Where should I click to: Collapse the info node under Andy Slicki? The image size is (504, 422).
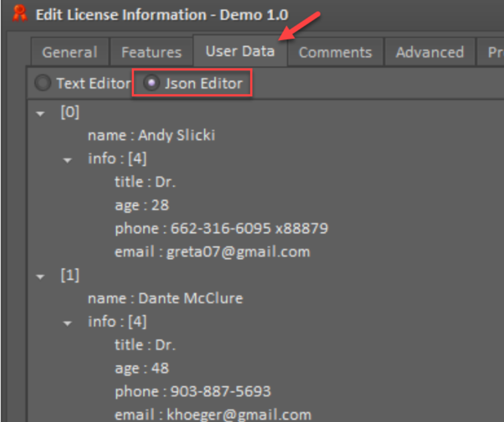(x=67, y=159)
